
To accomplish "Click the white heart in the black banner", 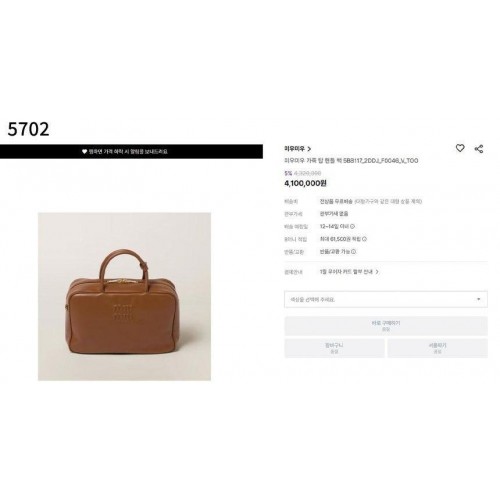I will coord(84,152).
